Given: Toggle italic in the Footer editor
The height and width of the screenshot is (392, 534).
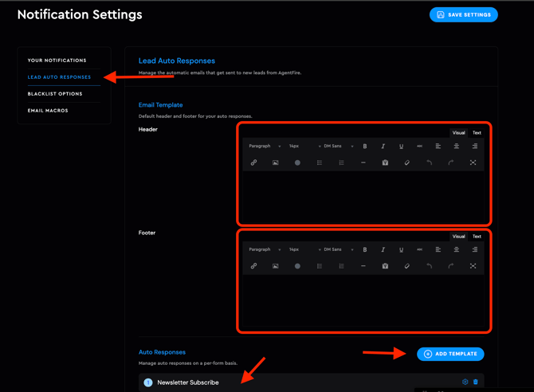Looking at the screenshot, I should click(x=383, y=250).
